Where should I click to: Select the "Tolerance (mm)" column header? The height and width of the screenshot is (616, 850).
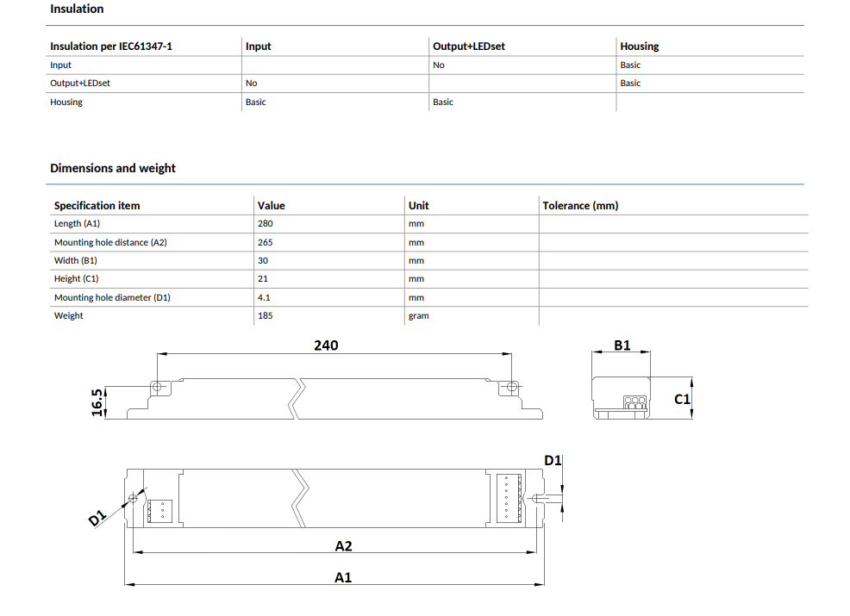580,206
